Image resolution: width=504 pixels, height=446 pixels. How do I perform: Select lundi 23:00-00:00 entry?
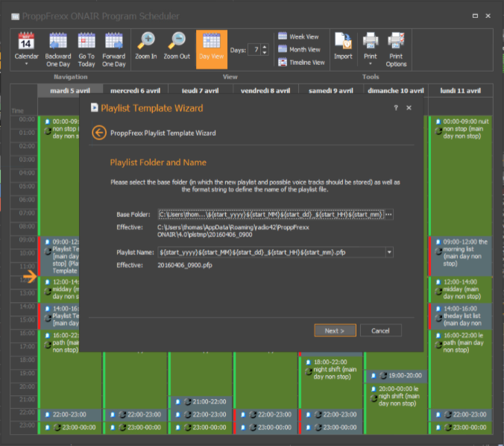461,427
